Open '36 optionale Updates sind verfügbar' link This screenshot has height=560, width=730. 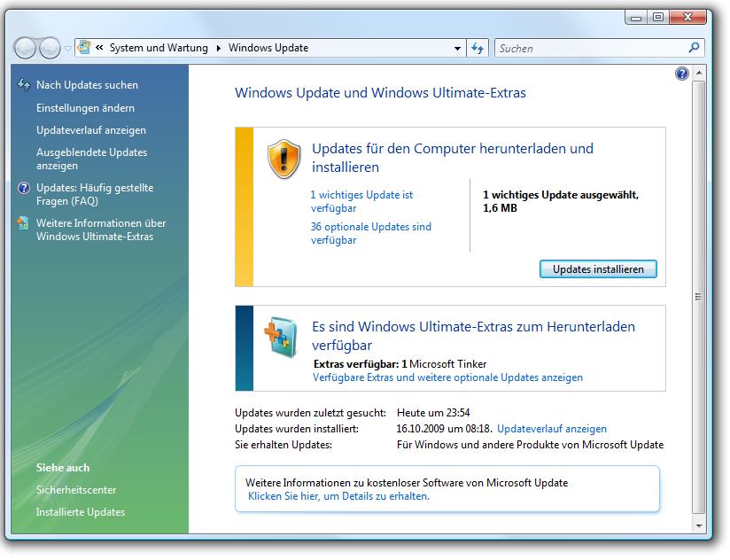pos(371,233)
